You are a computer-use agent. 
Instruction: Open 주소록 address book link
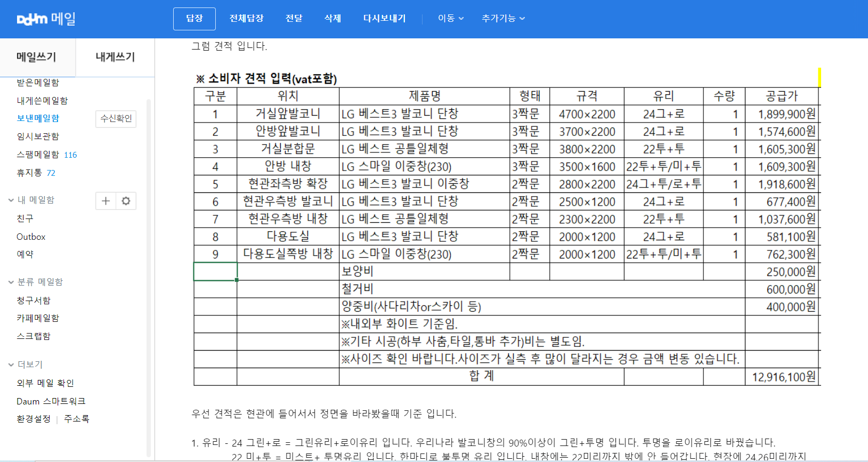coord(77,419)
